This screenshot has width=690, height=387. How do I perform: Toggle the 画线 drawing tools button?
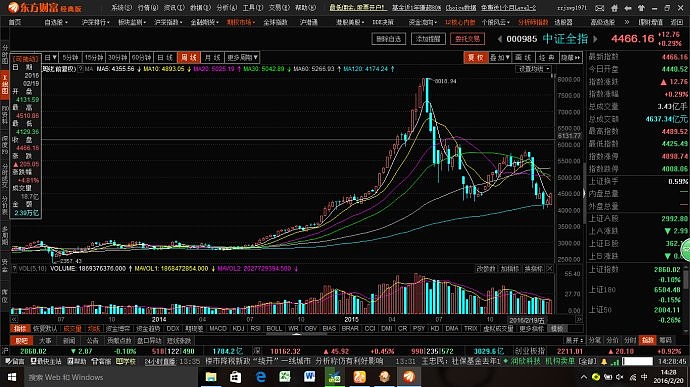[523, 57]
